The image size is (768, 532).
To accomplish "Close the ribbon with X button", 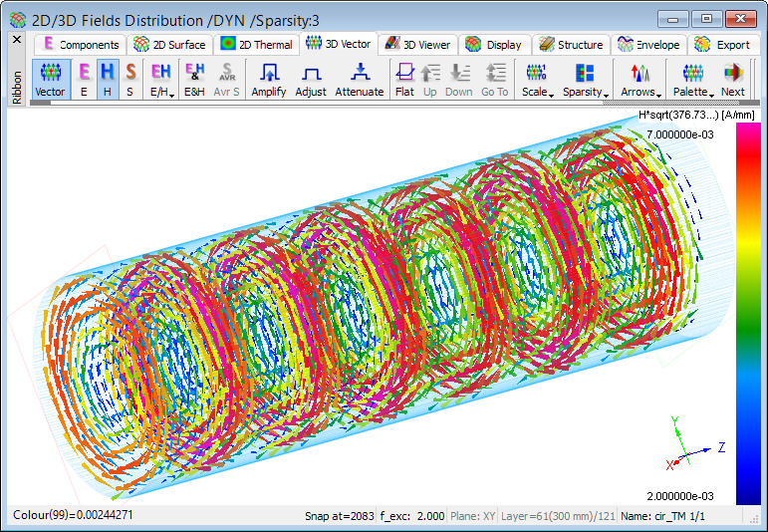I will click(16, 40).
